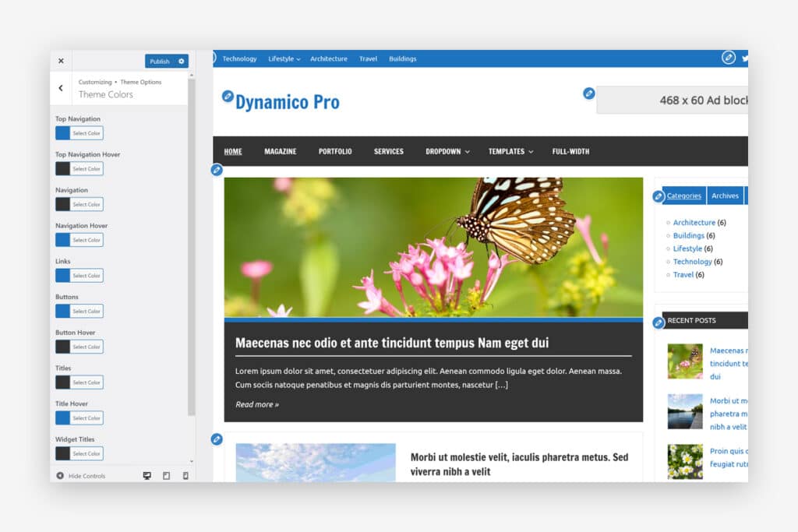
Task: Click edit pencil beside the ad block
Action: coord(589,93)
